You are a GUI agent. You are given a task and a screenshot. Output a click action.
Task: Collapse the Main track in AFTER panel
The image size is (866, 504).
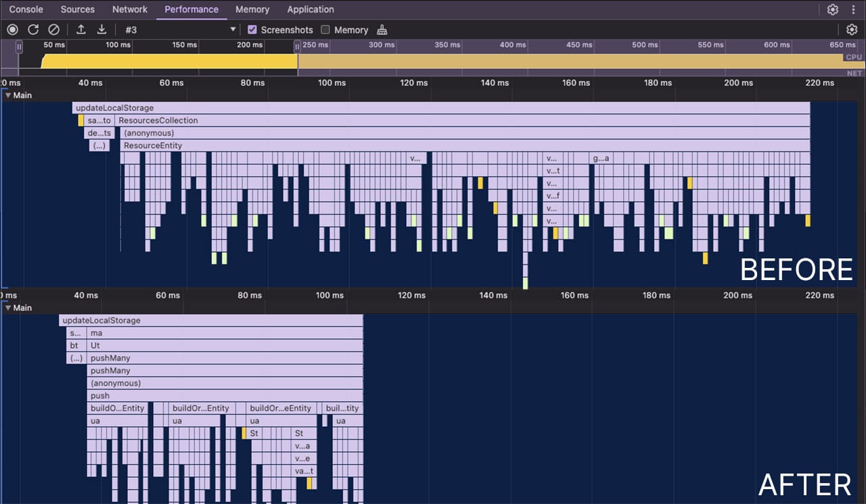[x=8, y=308]
